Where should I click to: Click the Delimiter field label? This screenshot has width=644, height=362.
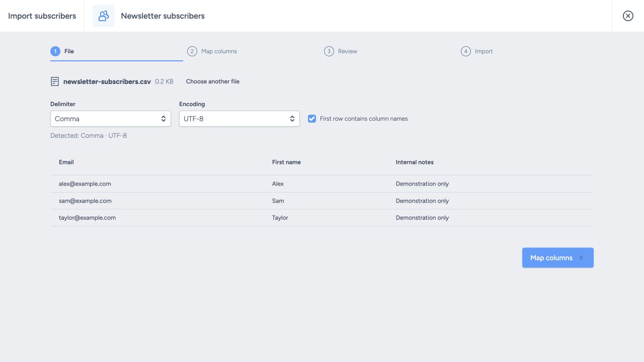pyautogui.click(x=63, y=104)
